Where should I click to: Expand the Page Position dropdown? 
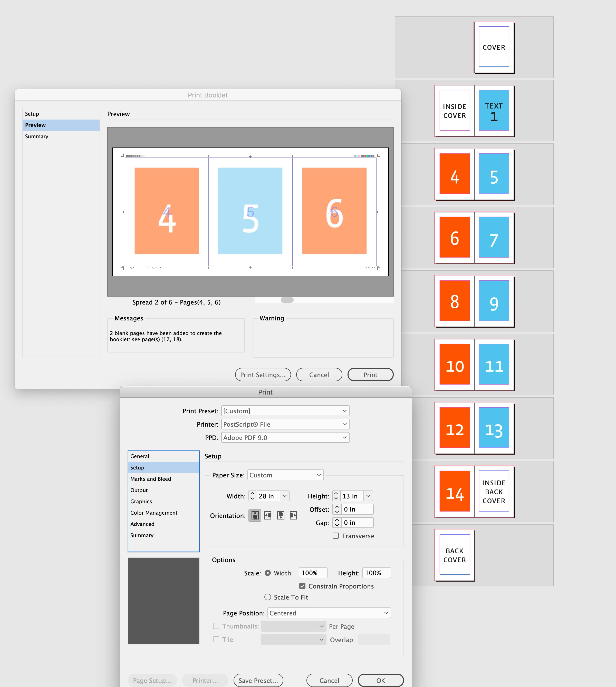(329, 613)
